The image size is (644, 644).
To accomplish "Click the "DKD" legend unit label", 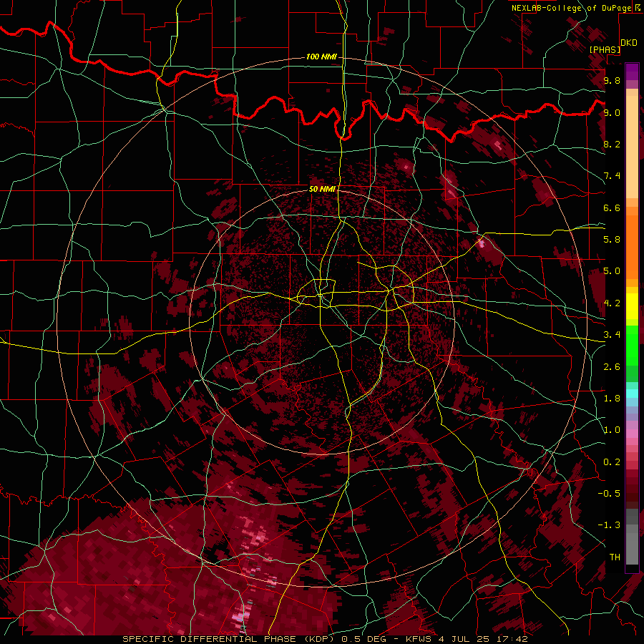I will click(629, 43).
